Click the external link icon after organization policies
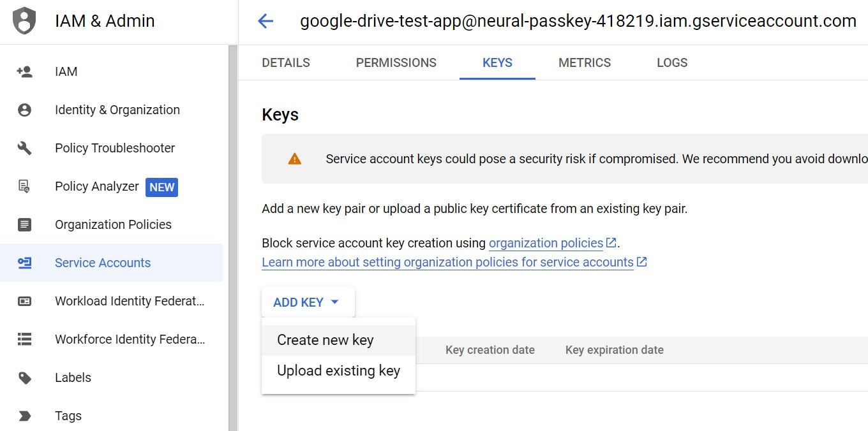 (x=611, y=242)
